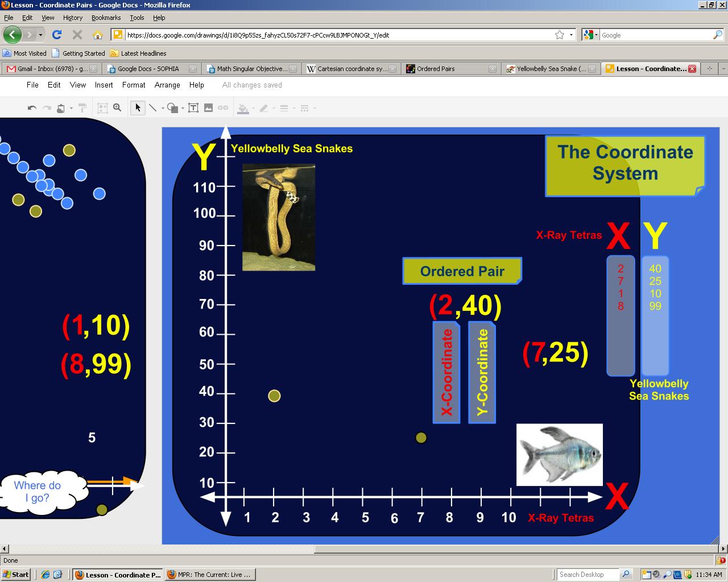This screenshot has height=582, width=728.
Task: Open the MPR: The Current taskbar window
Action: (x=210, y=575)
